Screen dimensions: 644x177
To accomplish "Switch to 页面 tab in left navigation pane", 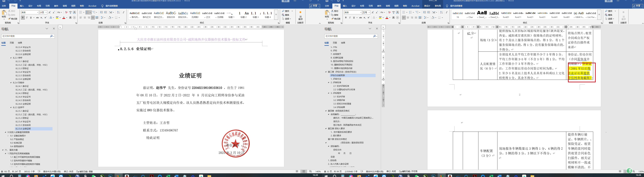I will click(x=12, y=43).
